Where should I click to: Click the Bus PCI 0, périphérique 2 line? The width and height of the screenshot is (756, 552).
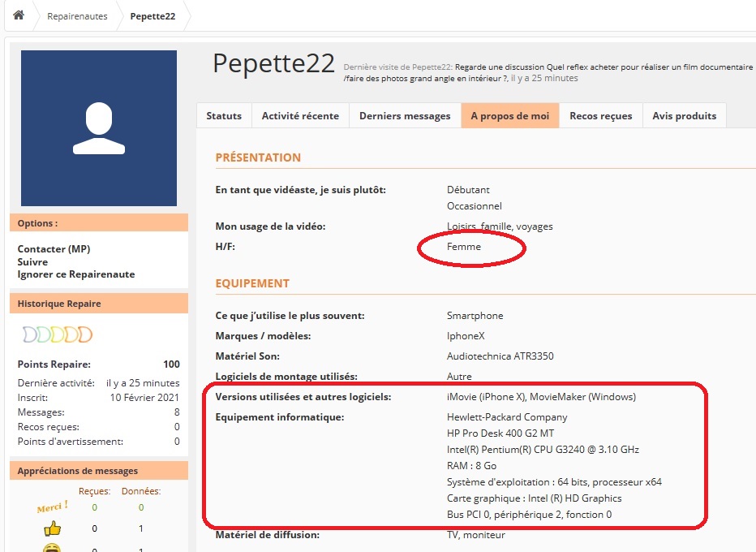coord(530,515)
